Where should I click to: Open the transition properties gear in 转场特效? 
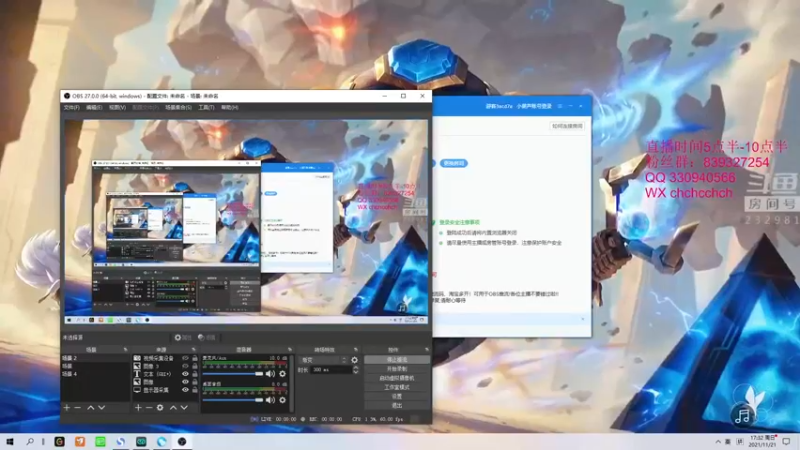(355, 360)
